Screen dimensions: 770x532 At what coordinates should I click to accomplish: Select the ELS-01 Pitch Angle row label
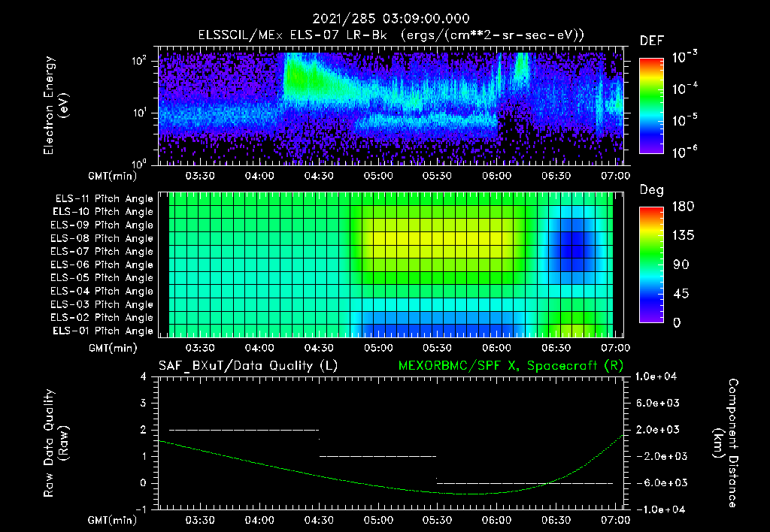[x=103, y=331]
